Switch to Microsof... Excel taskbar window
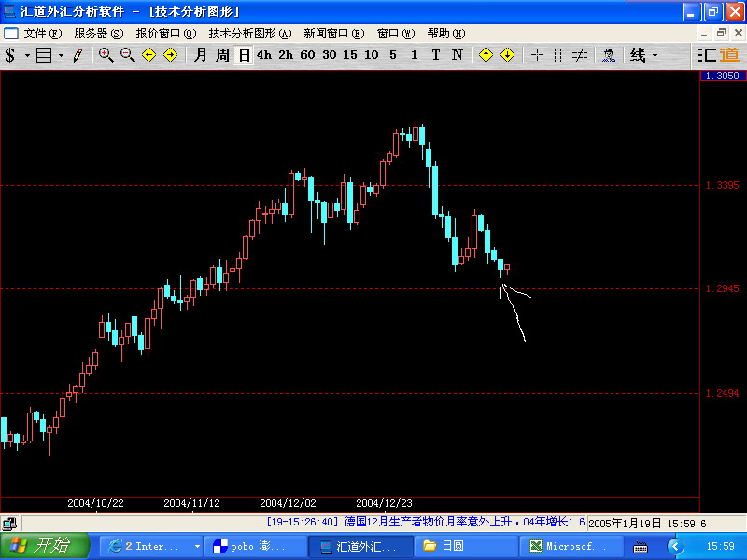 pyautogui.click(x=571, y=546)
